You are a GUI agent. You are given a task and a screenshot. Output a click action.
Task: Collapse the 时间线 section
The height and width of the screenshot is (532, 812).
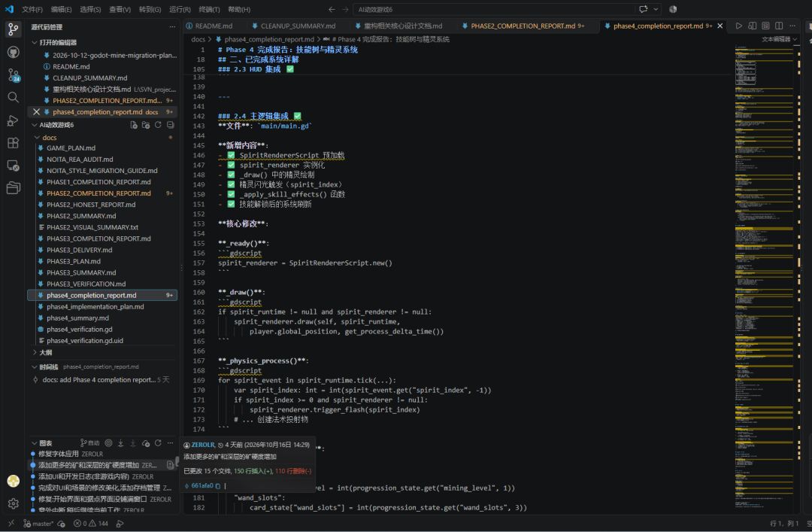point(34,367)
